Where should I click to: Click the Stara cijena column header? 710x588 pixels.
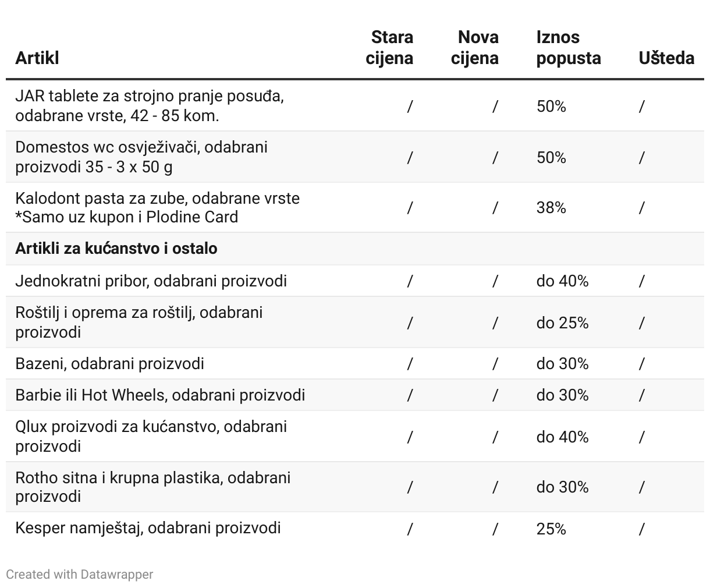pyautogui.click(x=390, y=48)
